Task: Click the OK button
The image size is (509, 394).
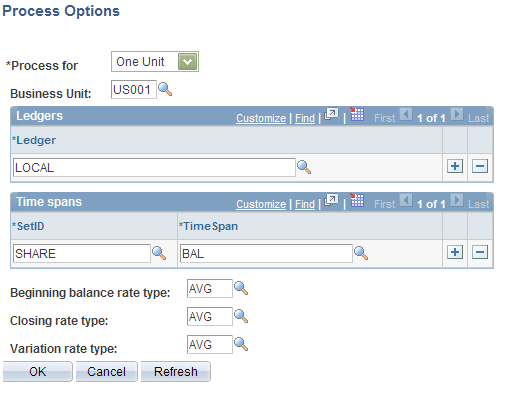Action: click(x=37, y=371)
